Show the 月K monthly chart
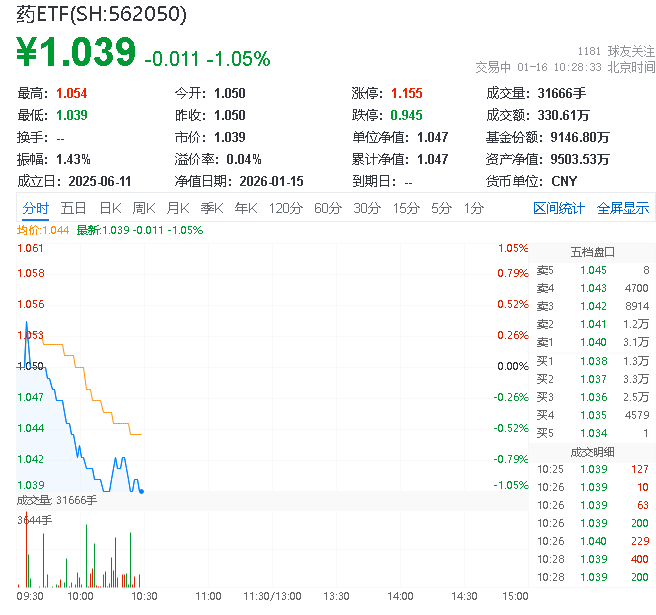The height and width of the screenshot is (615, 656). click(x=178, y=208)
